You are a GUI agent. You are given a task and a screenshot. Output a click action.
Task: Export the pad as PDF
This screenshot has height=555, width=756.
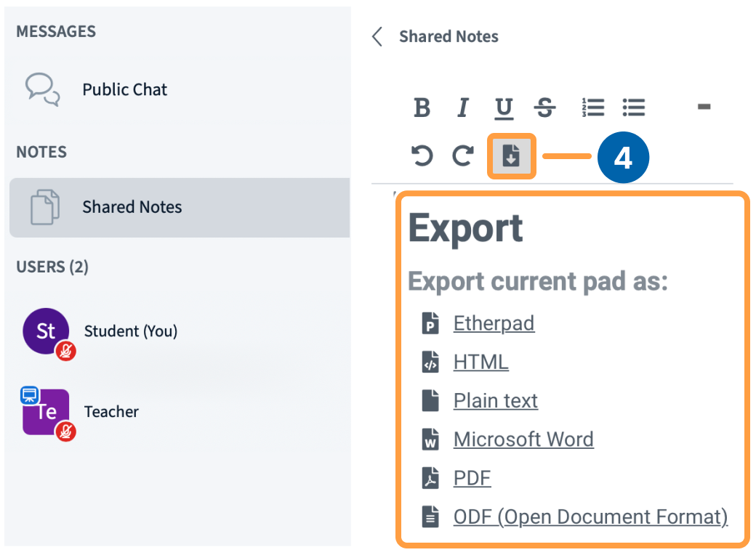(472, 478)
